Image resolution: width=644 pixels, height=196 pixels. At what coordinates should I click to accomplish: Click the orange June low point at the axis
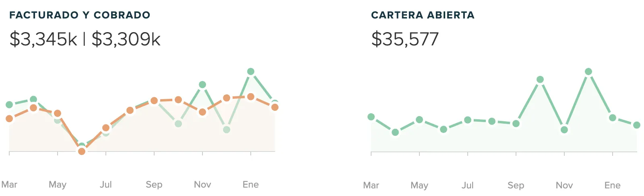82,151
